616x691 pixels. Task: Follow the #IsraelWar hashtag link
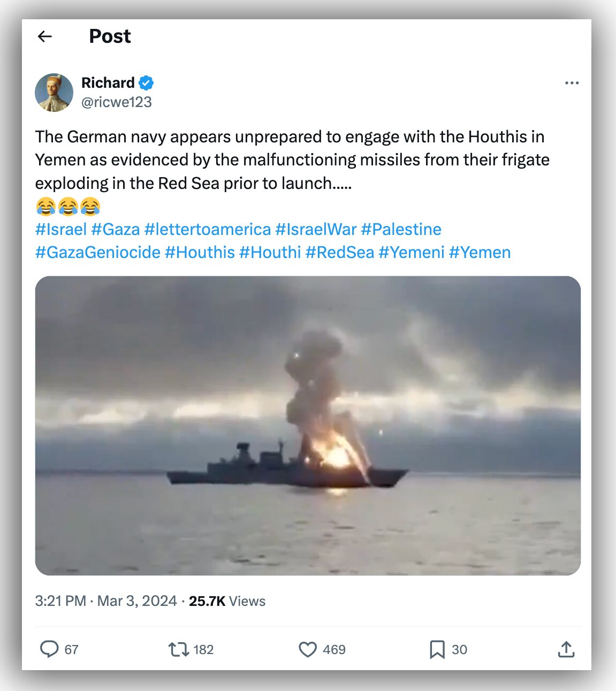(x=316, y=229)
